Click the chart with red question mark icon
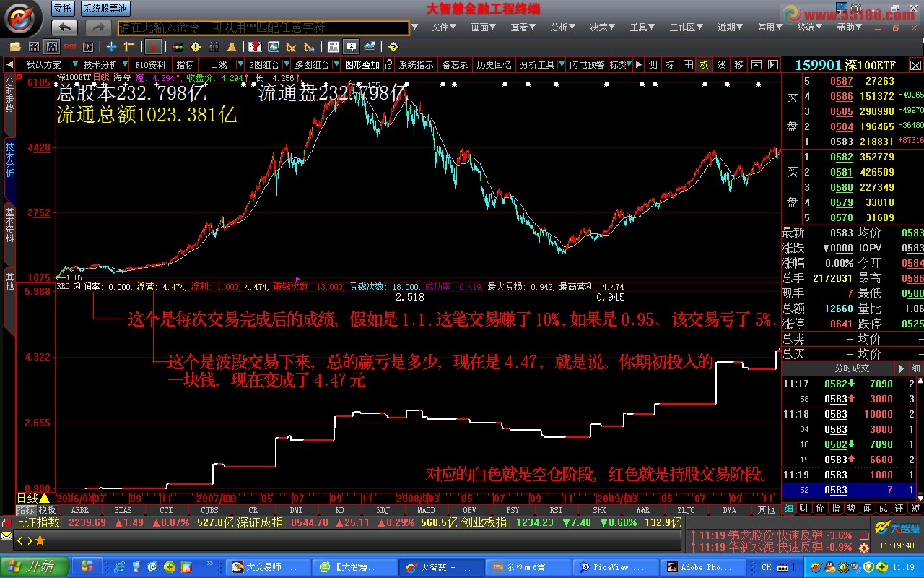924x578 pixels. click(255, 47)
